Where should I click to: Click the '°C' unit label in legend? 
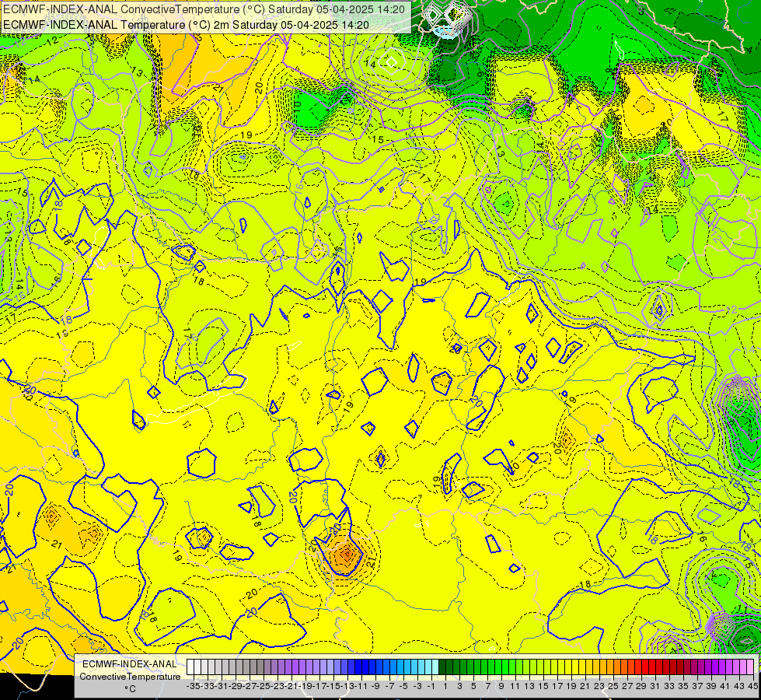[x=130, y=689]
